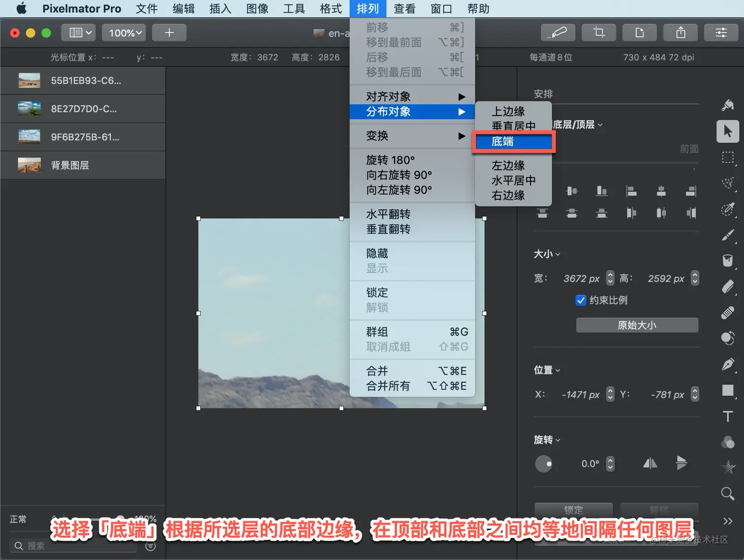Click the share icon in the toolbar

681,32
